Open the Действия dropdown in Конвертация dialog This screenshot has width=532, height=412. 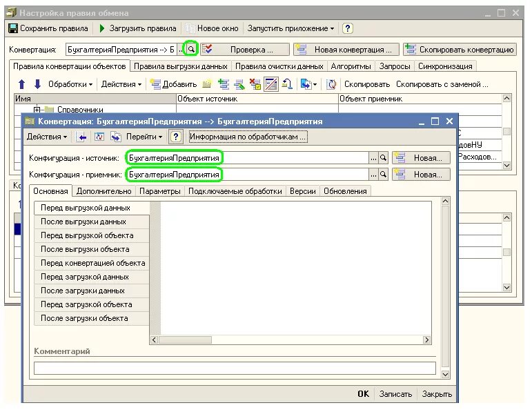[47, 137]
